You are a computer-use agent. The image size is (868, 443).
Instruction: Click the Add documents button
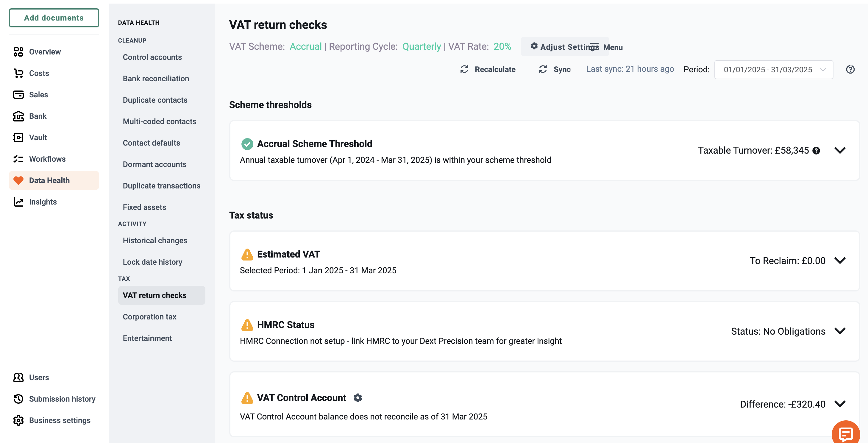54,18
